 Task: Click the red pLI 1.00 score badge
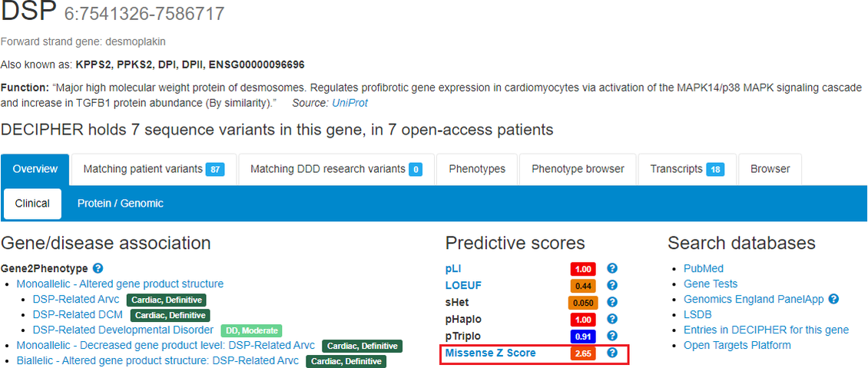point(583,269)
